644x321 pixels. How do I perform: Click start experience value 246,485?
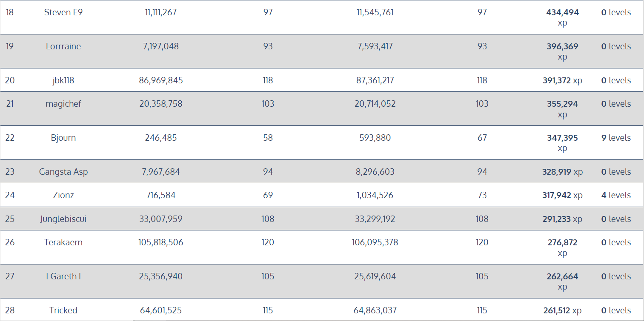tap(161, 138)
